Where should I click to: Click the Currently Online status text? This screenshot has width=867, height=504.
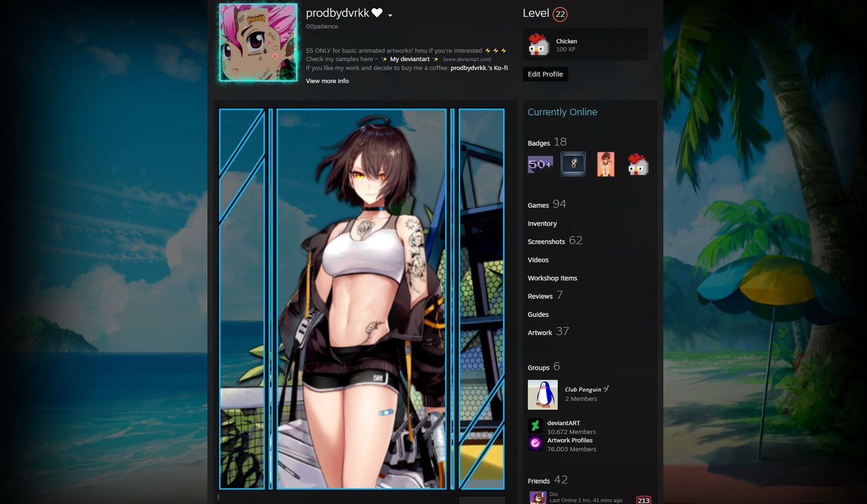pyautogui.click(x=562, y=112)
